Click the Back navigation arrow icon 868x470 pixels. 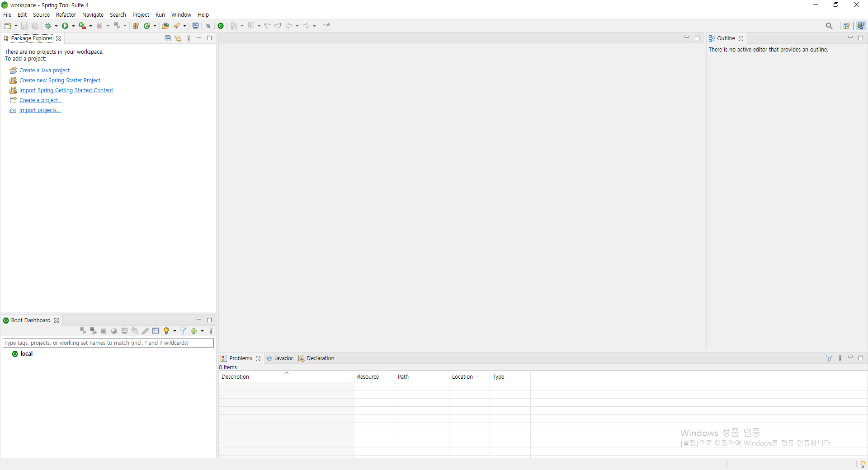pos(288,26)
